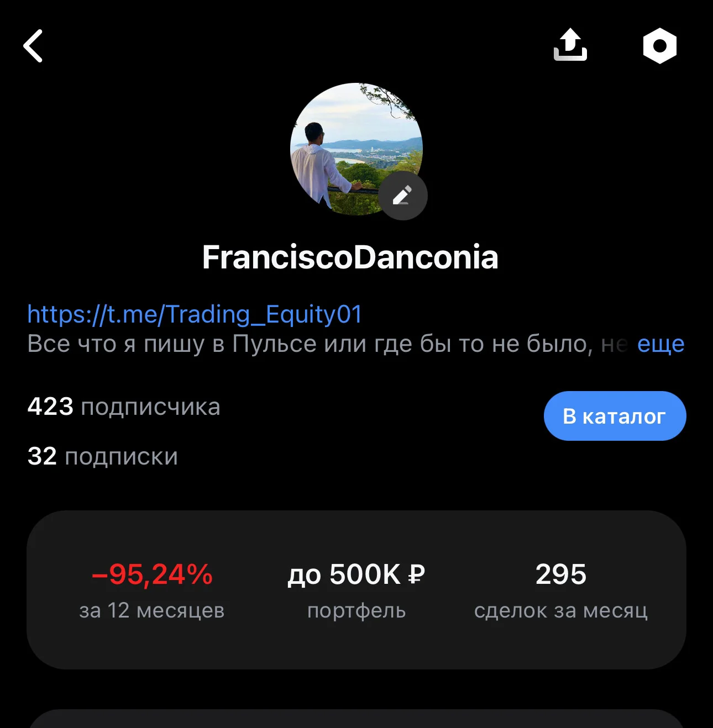Tap the pencil edit icon on avatar

(402, 196)
